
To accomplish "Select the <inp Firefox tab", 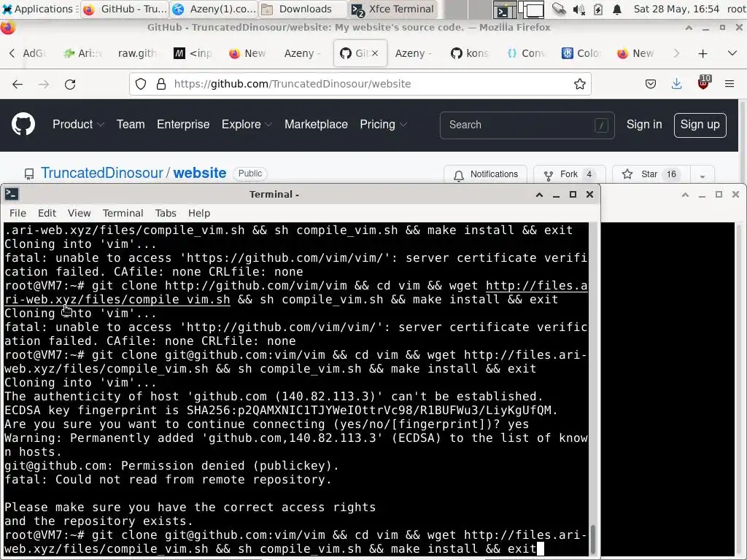I will point(193,53).
